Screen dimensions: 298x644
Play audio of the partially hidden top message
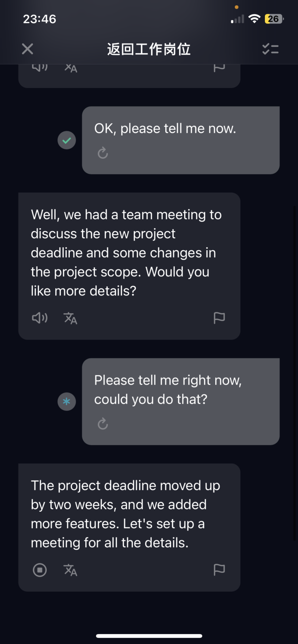click(x=40, y=67)
